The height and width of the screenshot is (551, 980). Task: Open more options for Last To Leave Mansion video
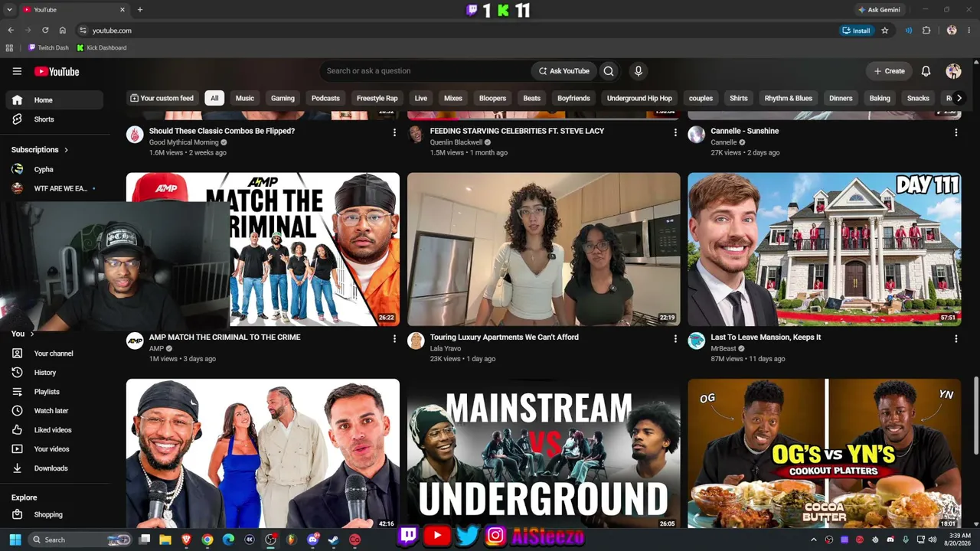[x=955, y=338]
